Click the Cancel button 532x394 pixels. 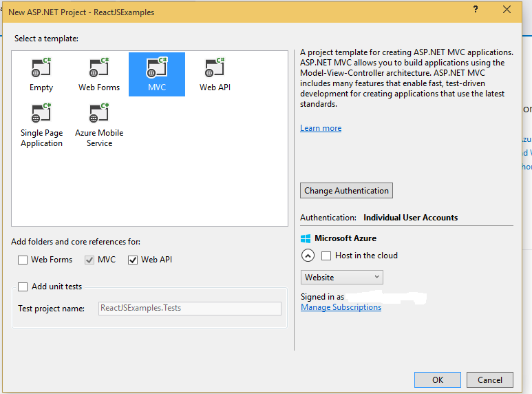[x=489, y=380]
